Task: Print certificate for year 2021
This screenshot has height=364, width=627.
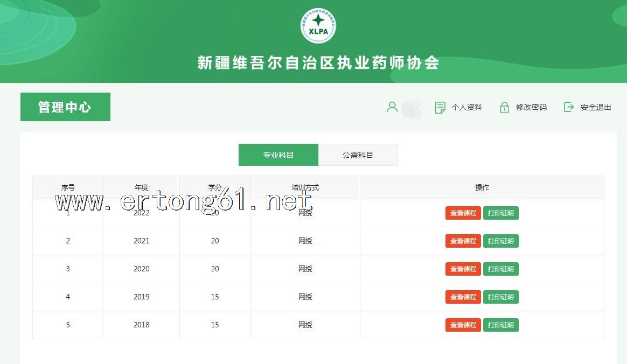Action: point(500,241)
